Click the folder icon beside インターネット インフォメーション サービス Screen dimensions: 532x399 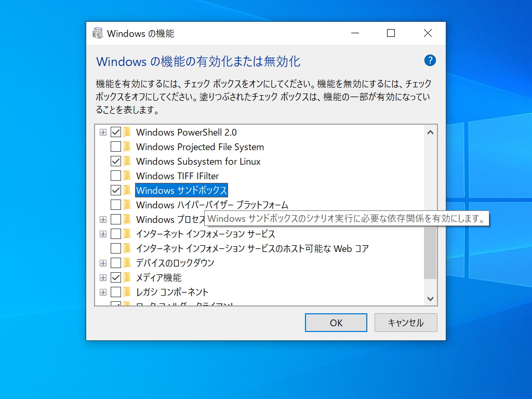coord(127,234)
